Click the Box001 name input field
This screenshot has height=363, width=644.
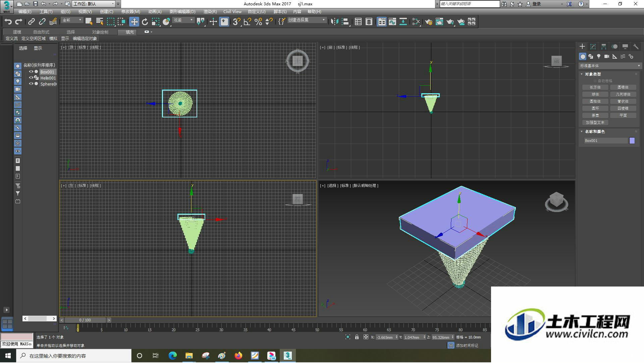(606, 141)
